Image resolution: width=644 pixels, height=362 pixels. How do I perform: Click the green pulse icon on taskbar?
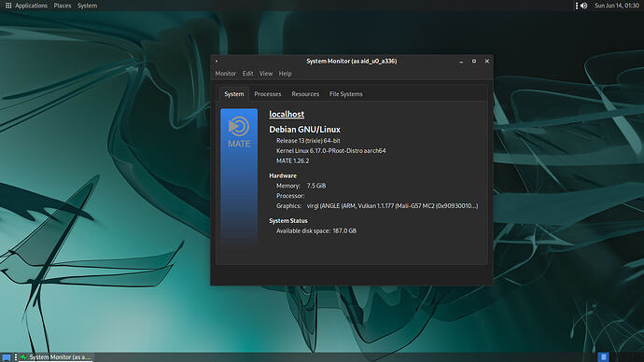(23, 357)
